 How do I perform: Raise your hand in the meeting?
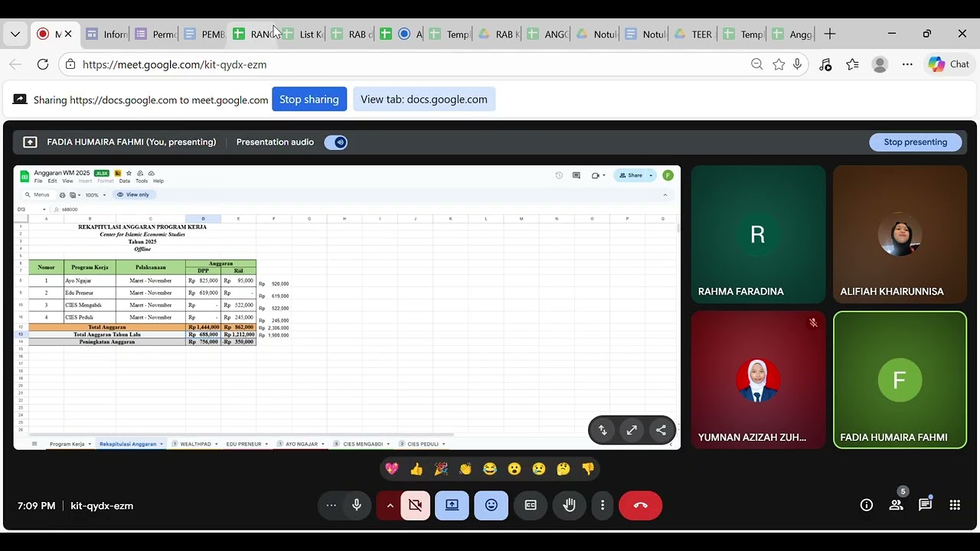(569, 505)
